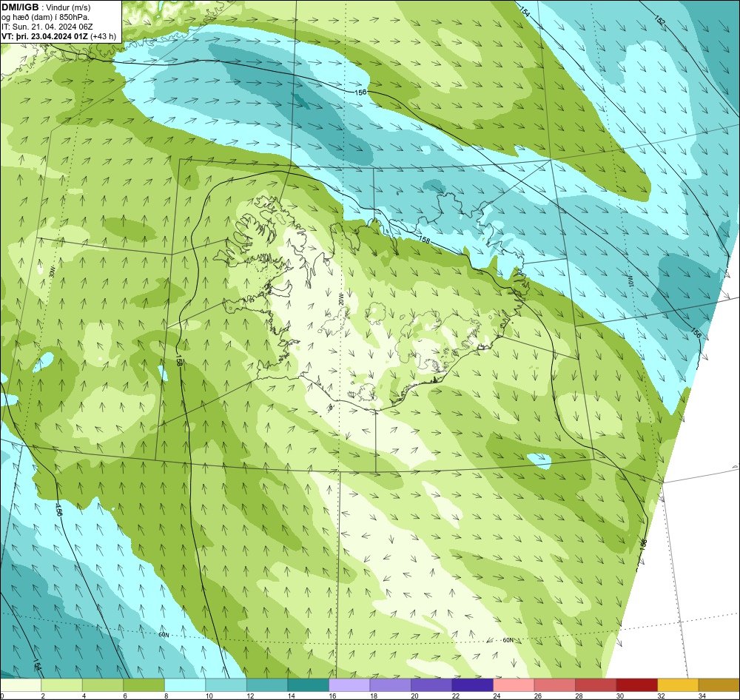Select the 'og hæð (dam) í 850hPa.' line
The width and height of the screenshot is (740, 700).
[x=45, y=17]
